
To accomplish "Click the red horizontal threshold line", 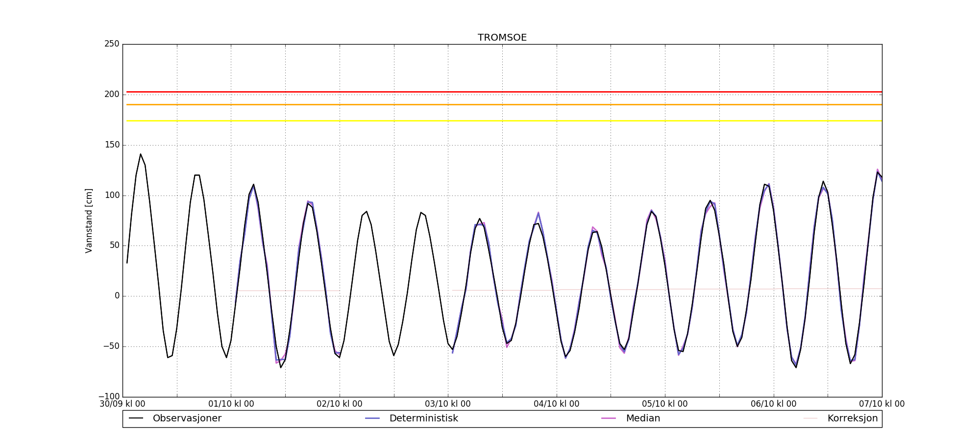I will [x=502, y=92].
